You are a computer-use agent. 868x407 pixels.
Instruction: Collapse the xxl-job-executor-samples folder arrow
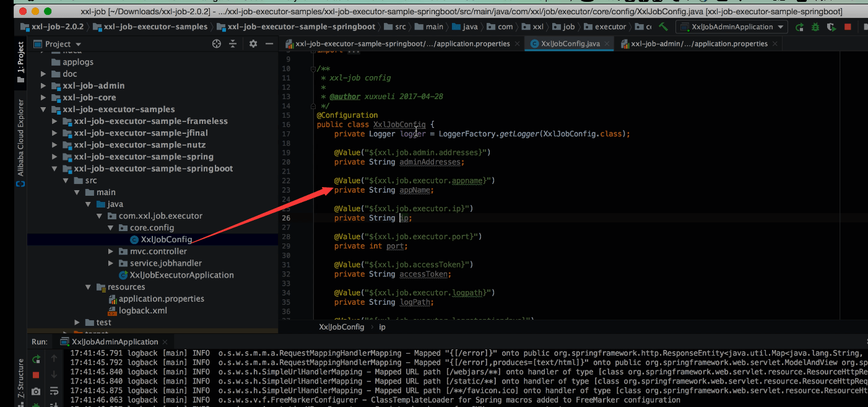(43, 109)
